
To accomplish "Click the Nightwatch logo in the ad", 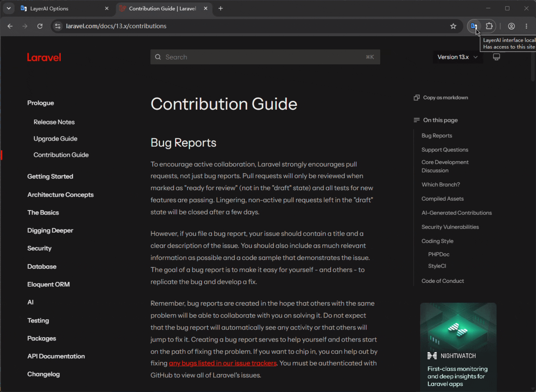I will [x=432, y=356].
